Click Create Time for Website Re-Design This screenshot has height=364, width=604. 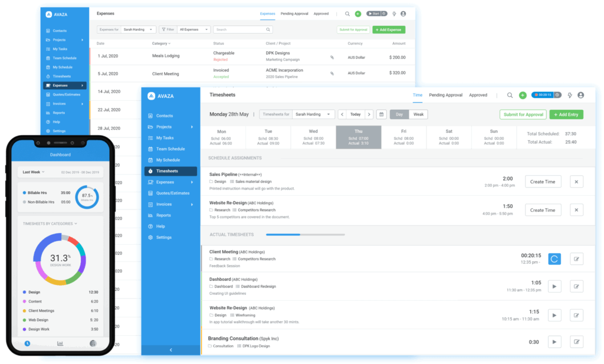coord(543,210)
